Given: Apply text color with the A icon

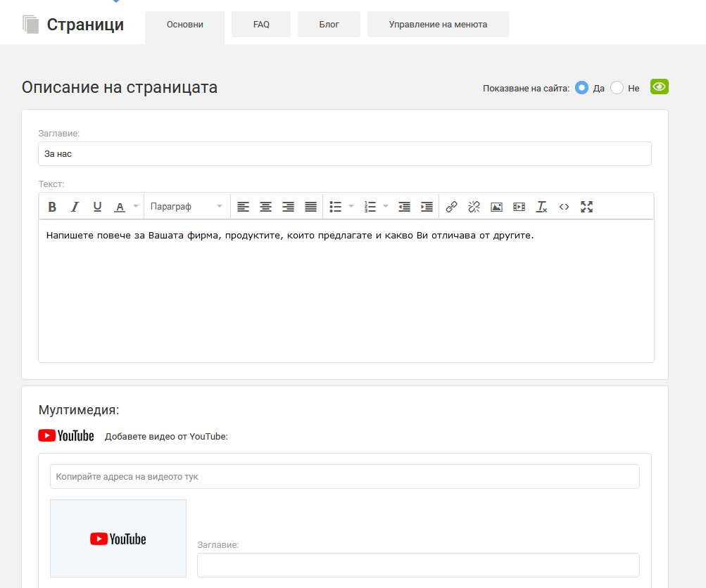Looking at the screenshot, I should pos(120,207).
